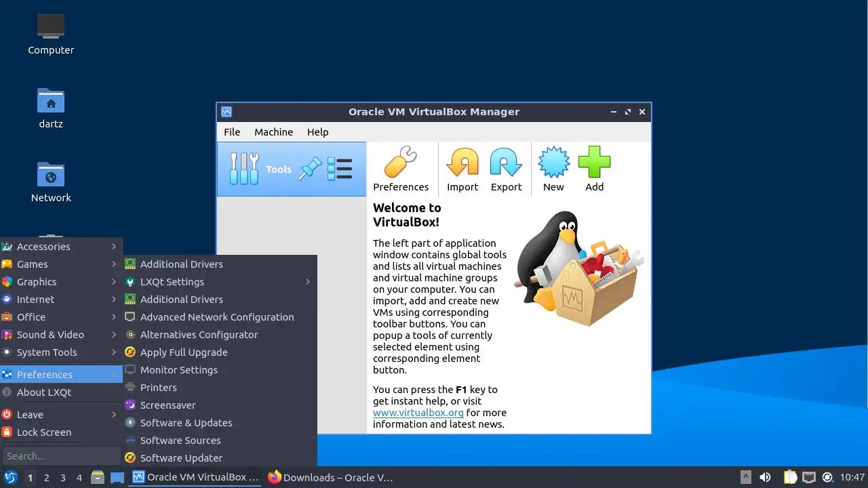Screen dimensions: 868x488
Task: Open About LXQt from the menu
Action: pyautogui.click(x=61, y=392)
